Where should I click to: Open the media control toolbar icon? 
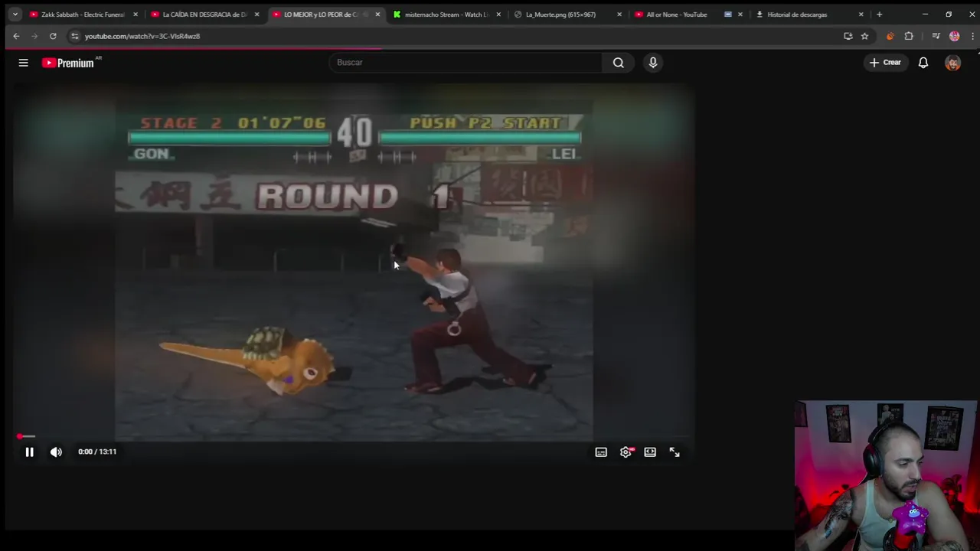pyautogui.click(x=936, y=36)
